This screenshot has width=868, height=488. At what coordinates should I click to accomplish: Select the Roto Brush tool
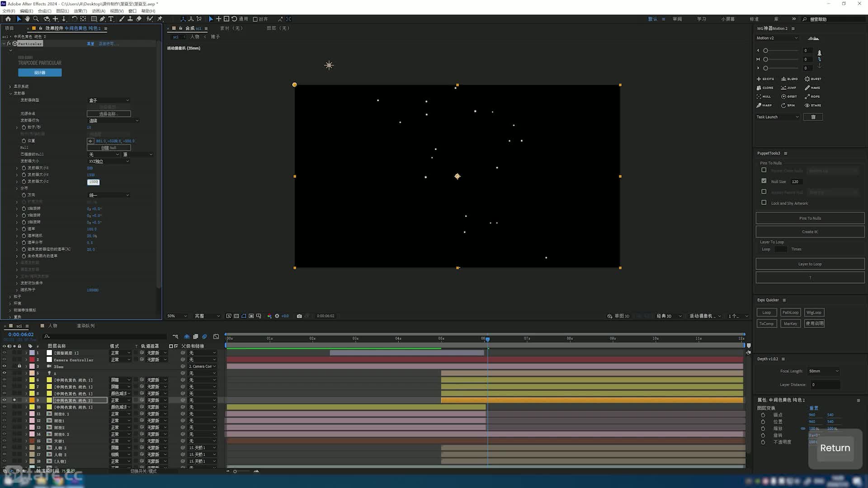(150, 19)
